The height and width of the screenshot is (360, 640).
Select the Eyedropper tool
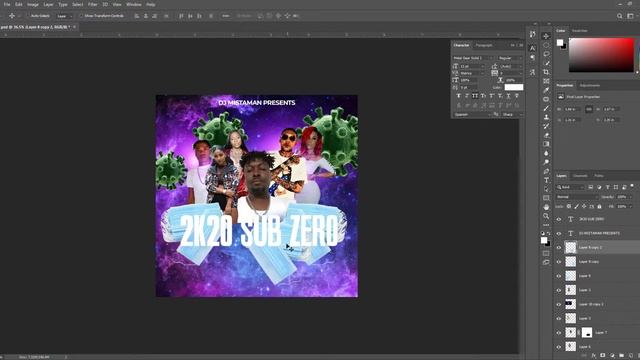point(546,90)
